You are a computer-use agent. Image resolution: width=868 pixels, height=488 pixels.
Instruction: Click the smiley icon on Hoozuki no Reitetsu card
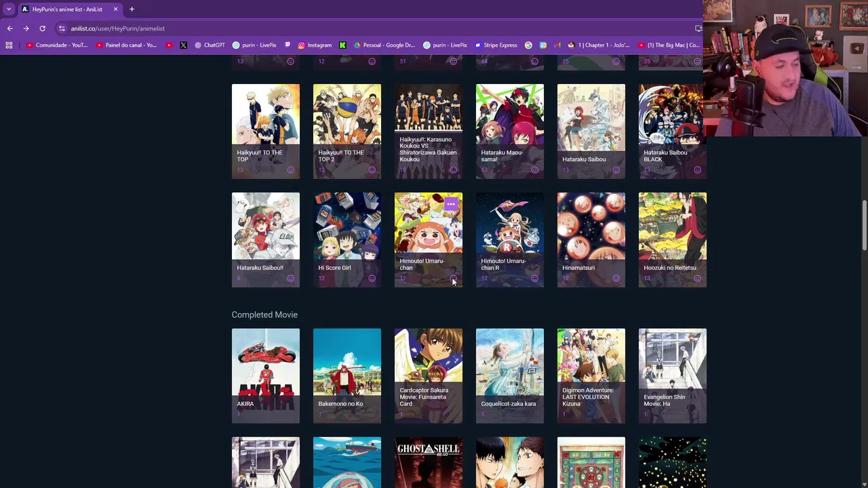click(x=697, y=279)
